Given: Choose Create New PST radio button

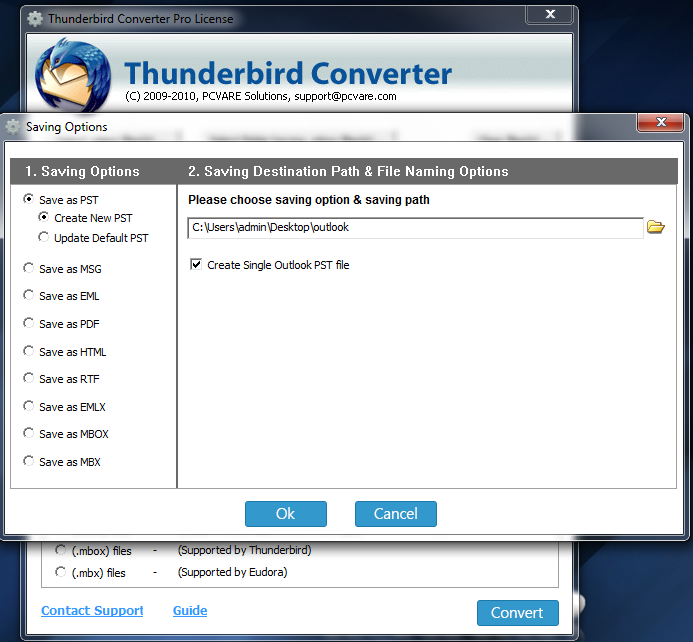Looking at the screenshot, I should [x=43, y=217].
